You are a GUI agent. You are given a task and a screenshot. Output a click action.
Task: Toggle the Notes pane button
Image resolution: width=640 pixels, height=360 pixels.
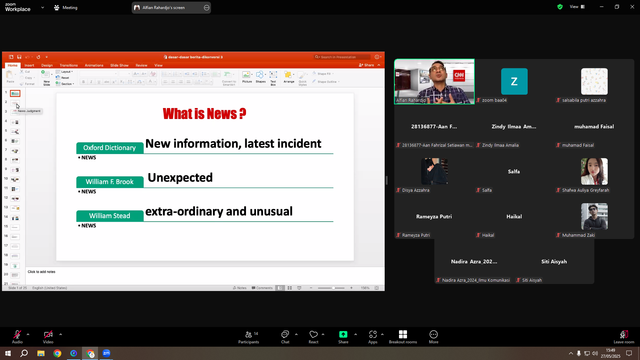(x=240, y=288)
